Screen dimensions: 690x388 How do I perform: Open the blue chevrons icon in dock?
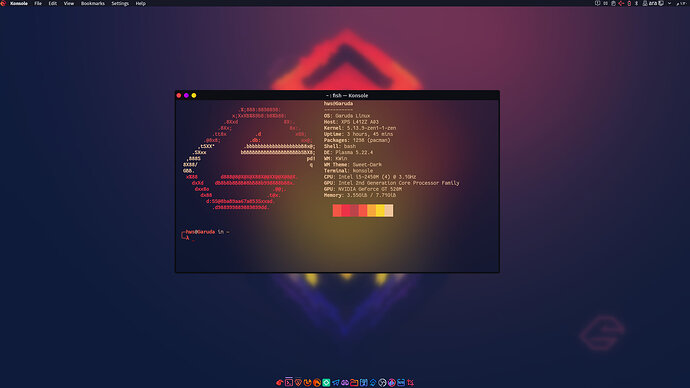(x=373, y=383)
